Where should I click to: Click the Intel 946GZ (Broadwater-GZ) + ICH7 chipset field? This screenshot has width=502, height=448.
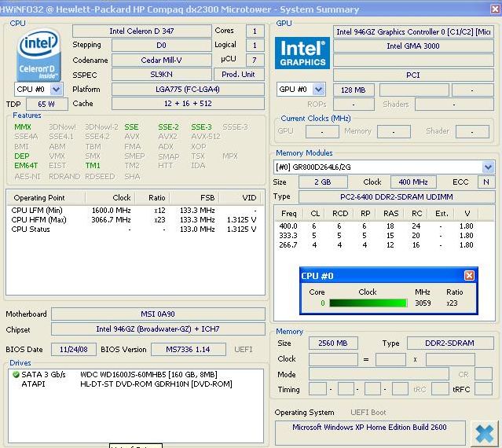pos(158,329)
